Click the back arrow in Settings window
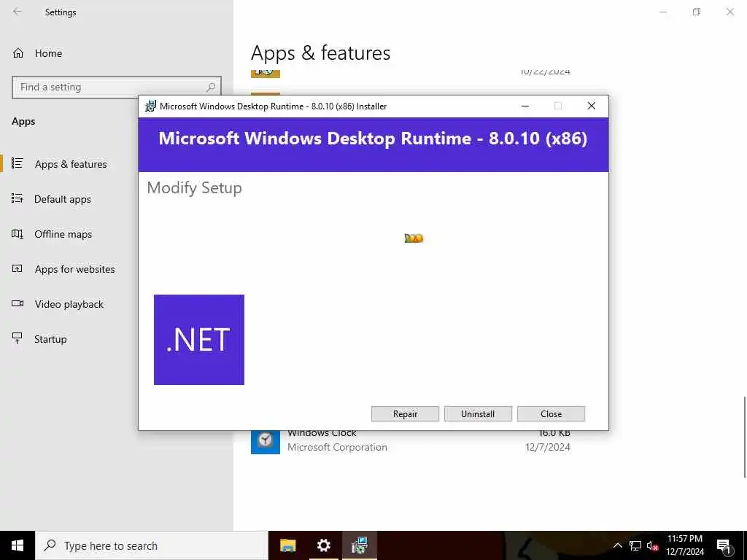This screenshot has height=560, width=747. [18, 12]
